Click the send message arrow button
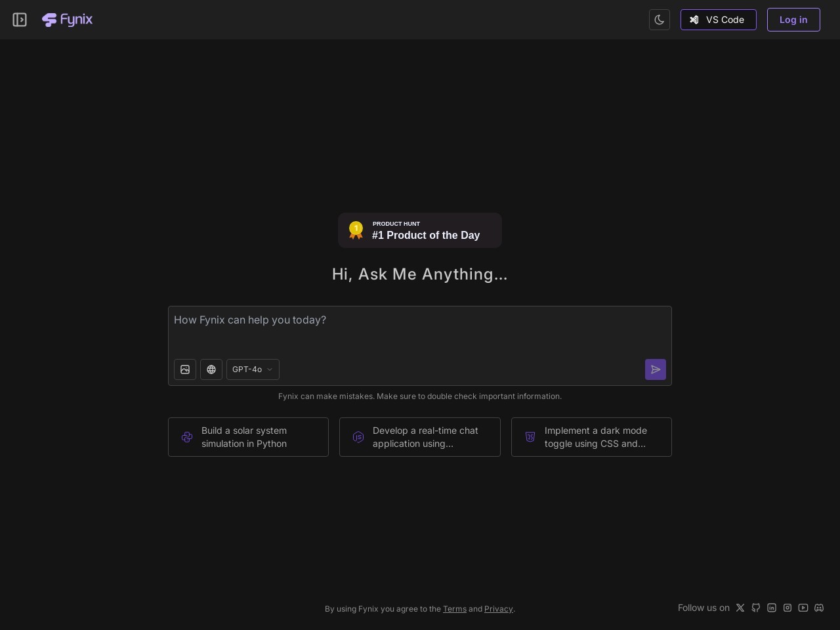The height and width of the screenshot is (630, 840). [x=656, y=369]
